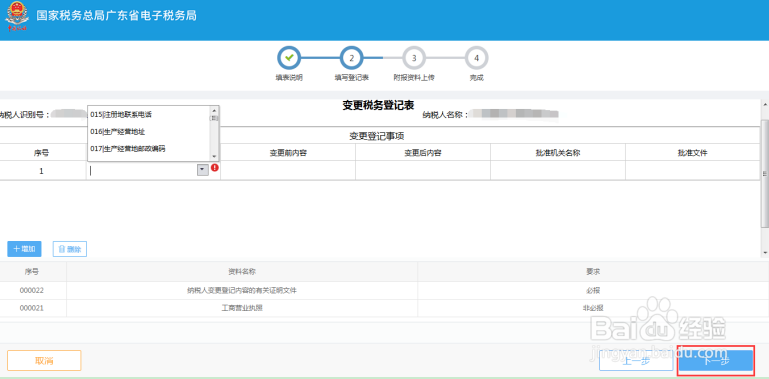Click step 4 完成 circle
The image size is (769, 379).
(x=476, y=58)
